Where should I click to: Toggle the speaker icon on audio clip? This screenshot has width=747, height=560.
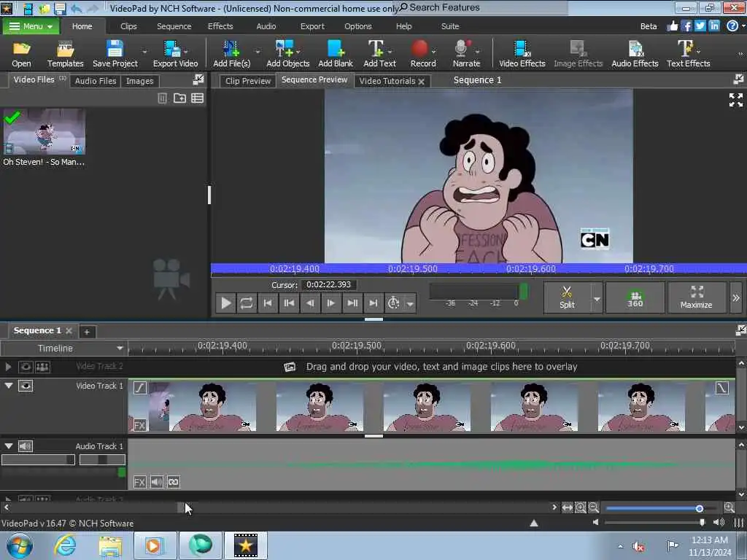click(x=156, y=482)
